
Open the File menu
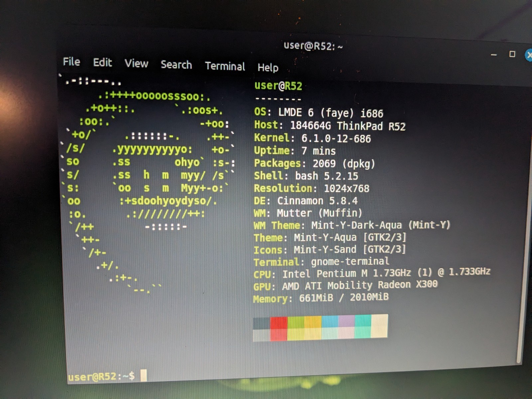[71, 62]
